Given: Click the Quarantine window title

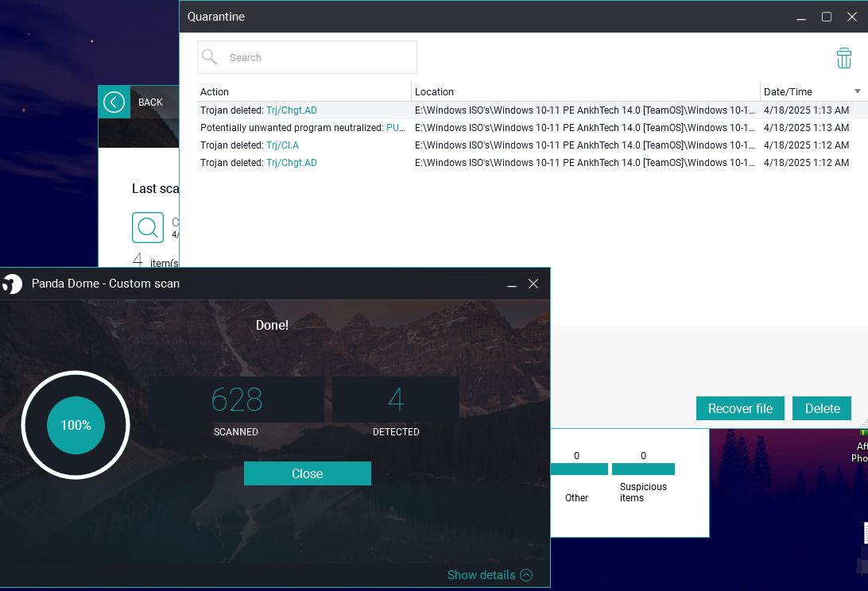Looking at the screenshot, I should point(216,17).
